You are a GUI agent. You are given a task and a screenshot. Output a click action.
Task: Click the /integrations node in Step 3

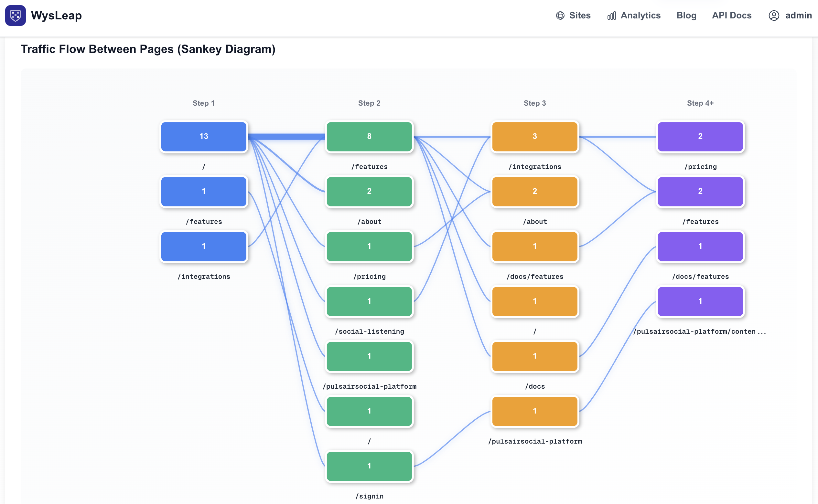point(534,136)
